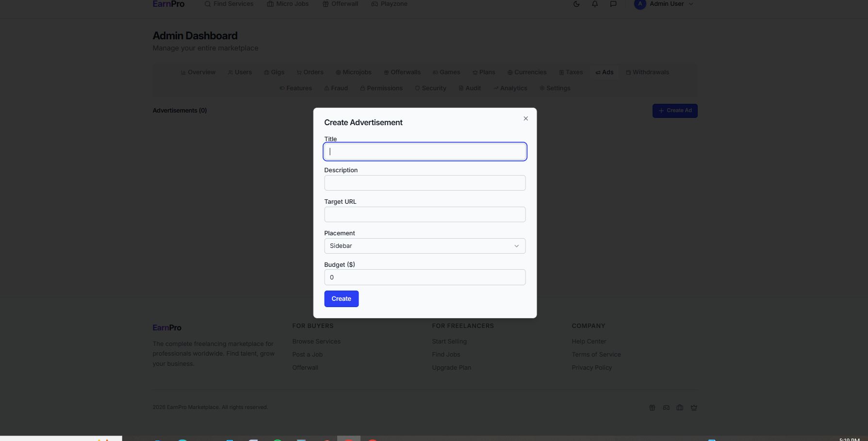Open the Analytics tab
The width and height of the screenshot is (868, 441).
pyautogui.click(x=510, y=88)
